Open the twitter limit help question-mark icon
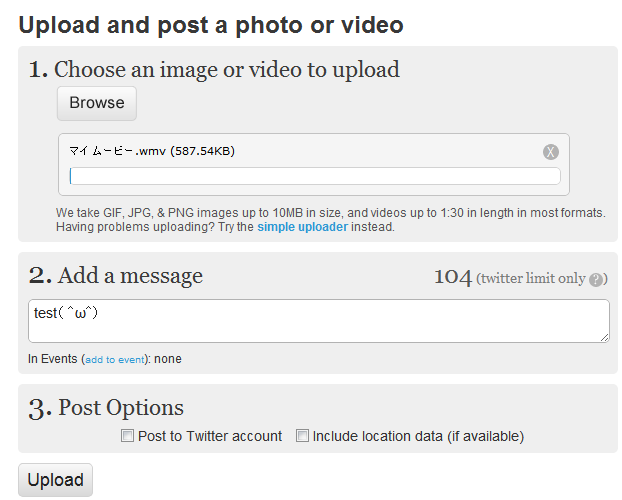Screen dimensions: 622x500 coord(596,280)
